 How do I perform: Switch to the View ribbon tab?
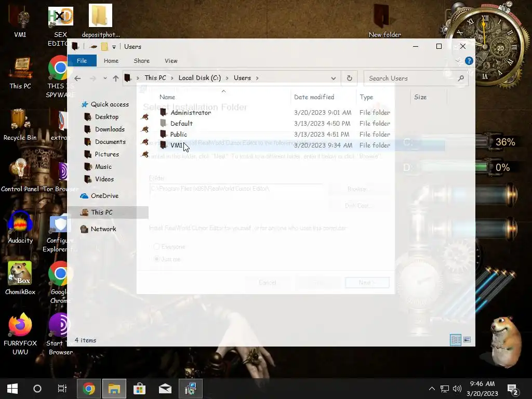coord(171,61)
